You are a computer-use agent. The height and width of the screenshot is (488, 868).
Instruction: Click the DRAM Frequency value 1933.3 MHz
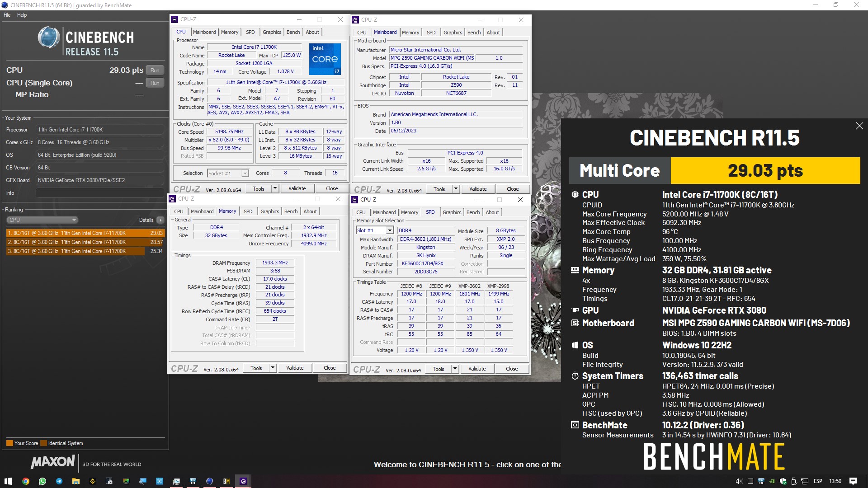coord(275,263)
